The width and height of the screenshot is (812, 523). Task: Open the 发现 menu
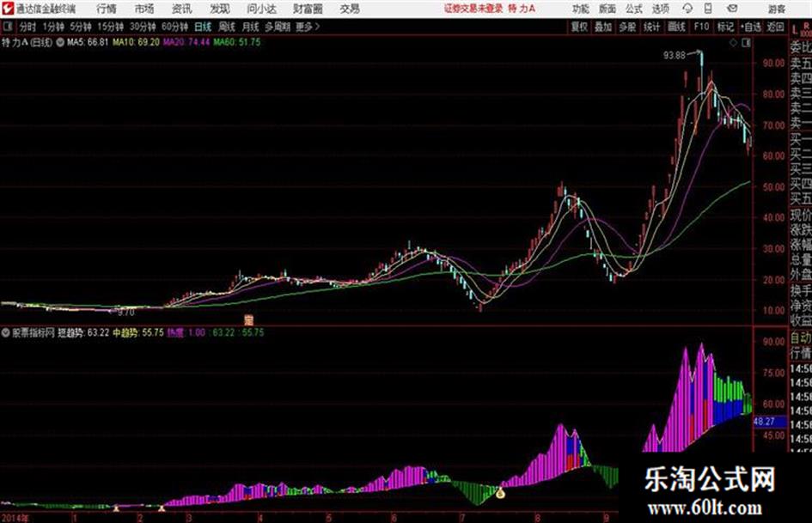(220, 9)
